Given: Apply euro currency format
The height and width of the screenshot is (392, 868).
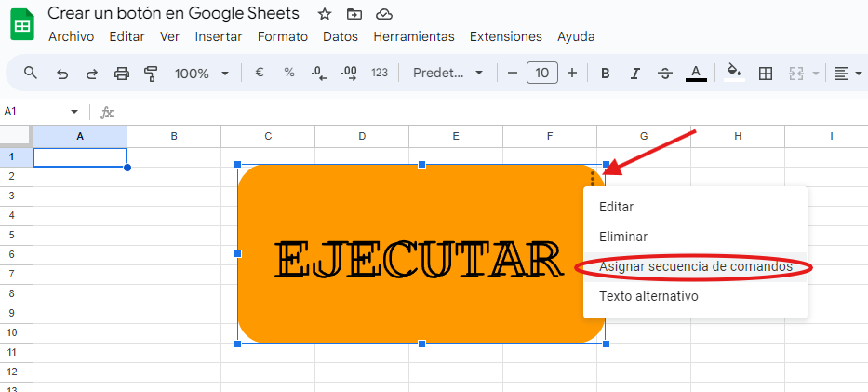Looking at the screenshot, I should click(259, 73).
